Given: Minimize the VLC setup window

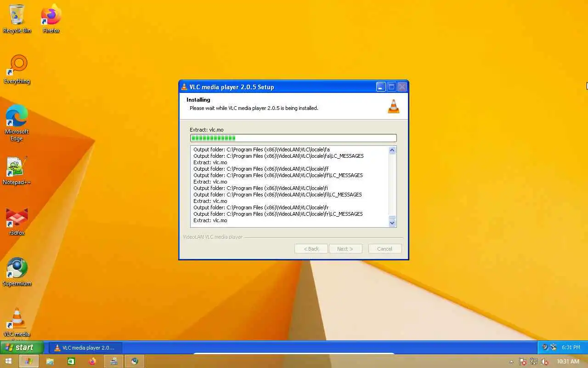Looking at the screenshot, I should pos(381,87).
